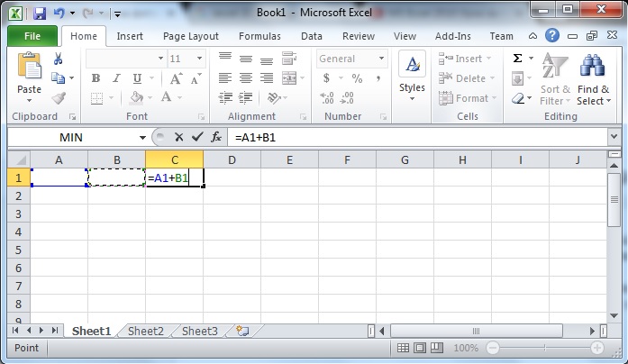Click the Help question mark icon
Viewport: 628px width, 364px height.
point(552,36)
